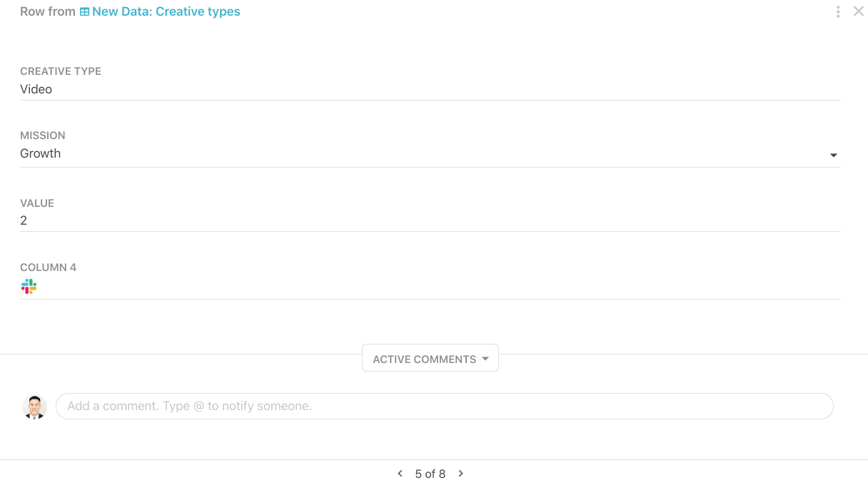Screen dimensions: 868x485
Task: Click the COLUMN 4 field label
Action: coord(49,267)
